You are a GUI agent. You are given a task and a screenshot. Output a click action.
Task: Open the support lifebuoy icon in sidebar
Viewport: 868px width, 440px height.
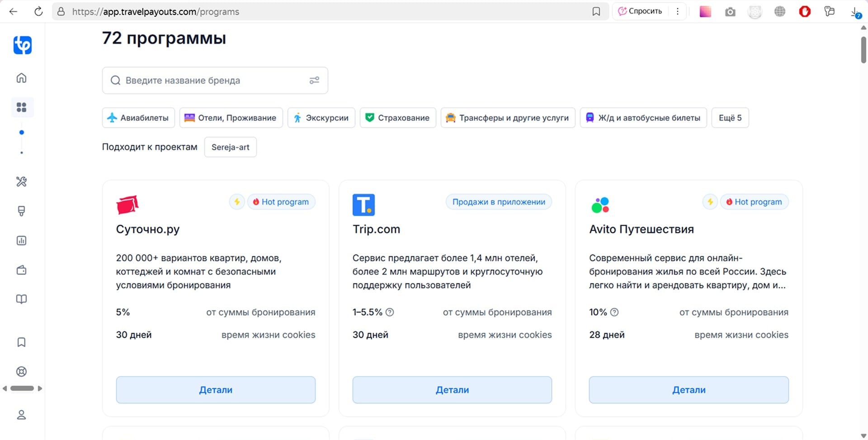(x=21, y=371)
